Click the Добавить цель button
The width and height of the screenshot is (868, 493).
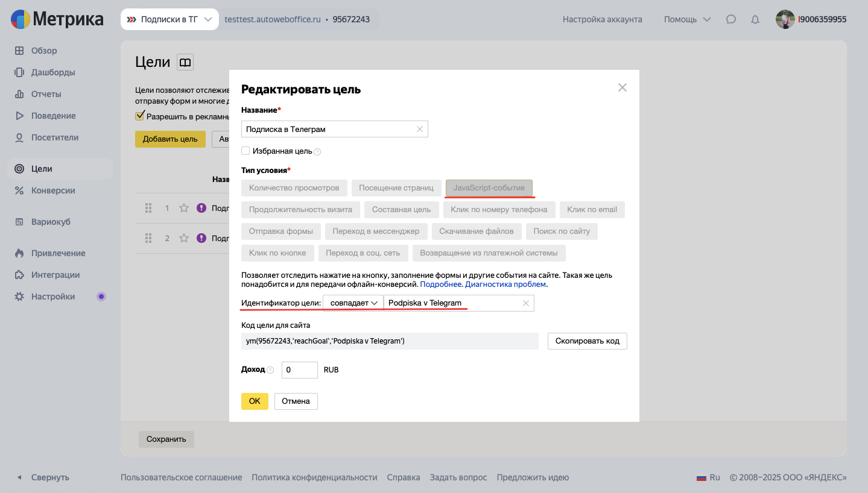click(x=170, y=139)
